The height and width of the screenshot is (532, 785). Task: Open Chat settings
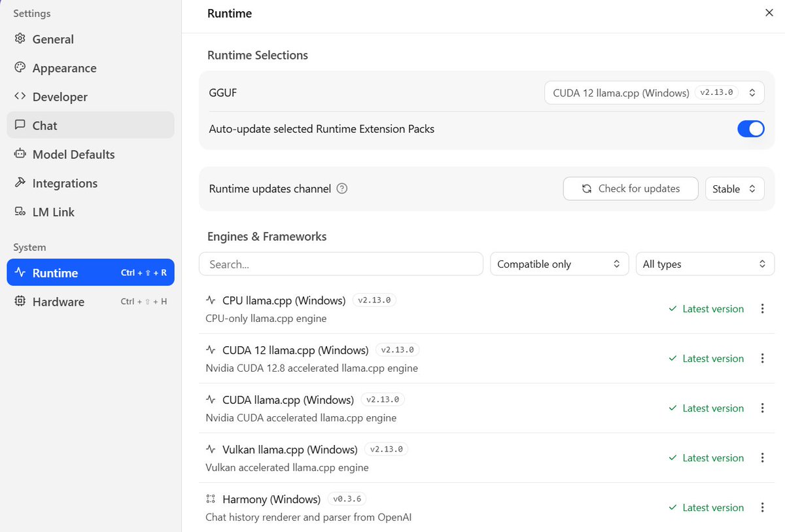90,126
